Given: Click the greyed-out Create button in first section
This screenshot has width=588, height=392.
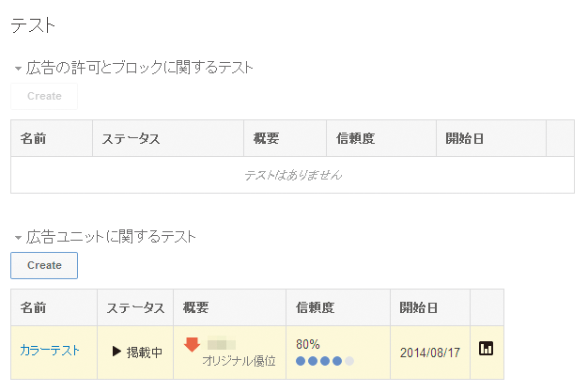Looking at the screenshot, I should tap(44, 96).
